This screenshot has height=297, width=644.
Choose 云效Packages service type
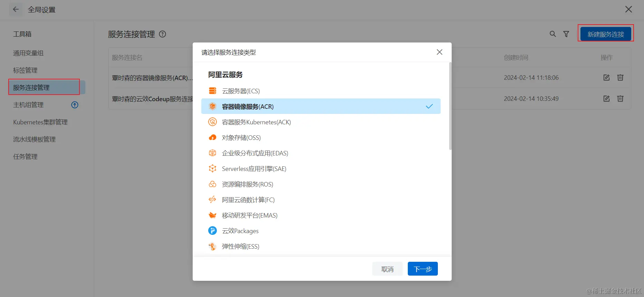click(x=321, y=231)
